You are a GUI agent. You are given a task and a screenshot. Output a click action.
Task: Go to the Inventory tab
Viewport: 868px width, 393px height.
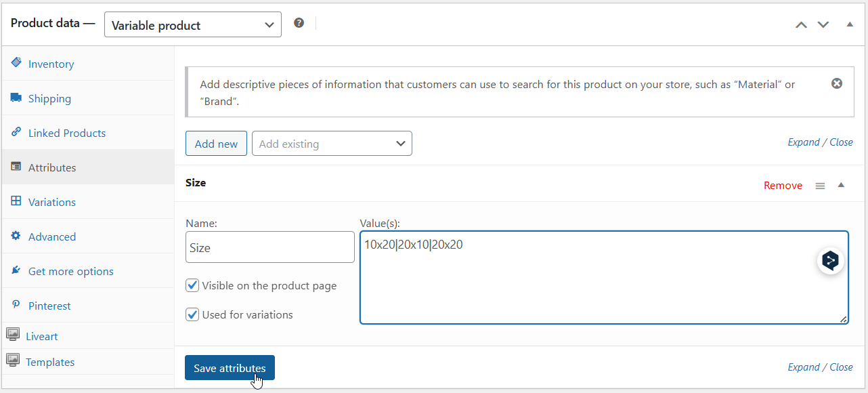click(x=51, y=64)
